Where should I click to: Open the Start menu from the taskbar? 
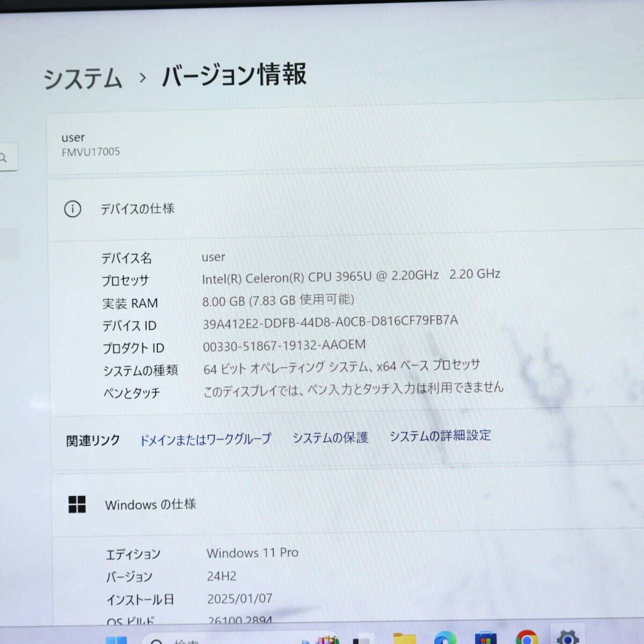click(x=116, y=640)
